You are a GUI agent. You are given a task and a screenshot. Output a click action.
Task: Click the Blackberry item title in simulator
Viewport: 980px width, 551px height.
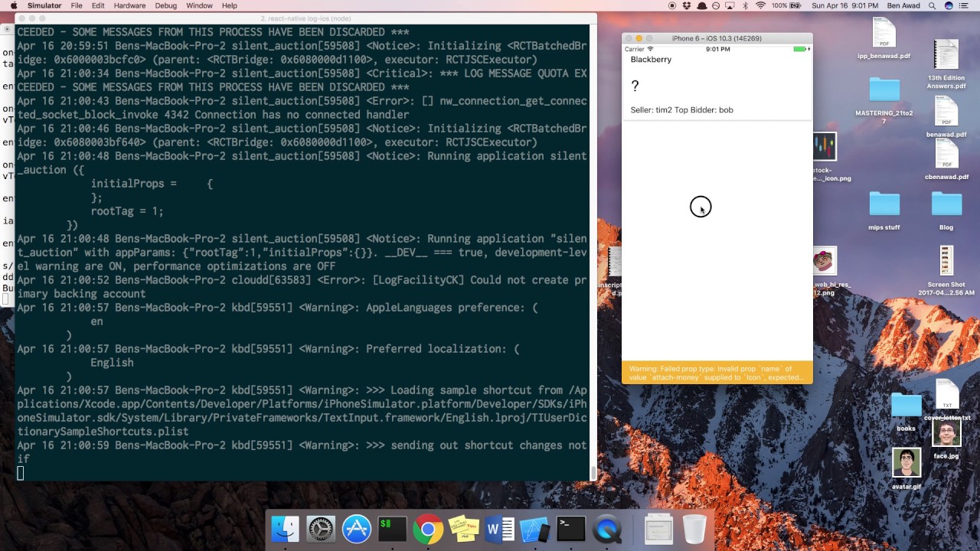tap(651, 60)
